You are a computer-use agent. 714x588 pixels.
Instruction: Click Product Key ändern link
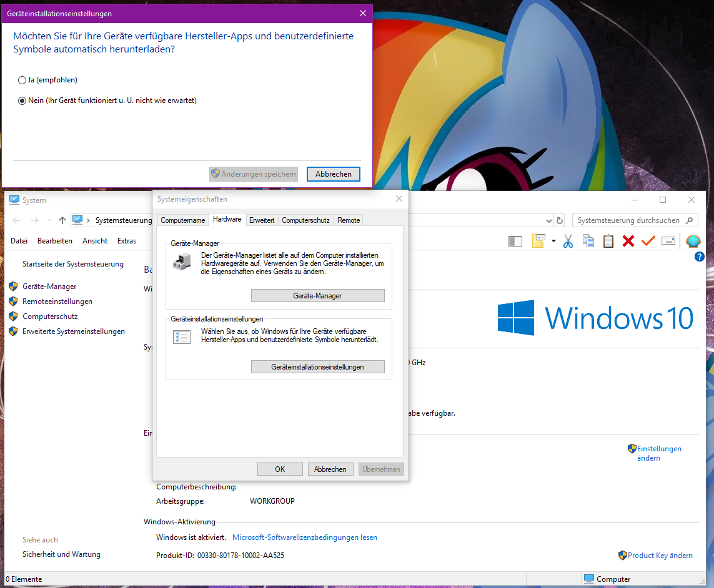(660, 556)
